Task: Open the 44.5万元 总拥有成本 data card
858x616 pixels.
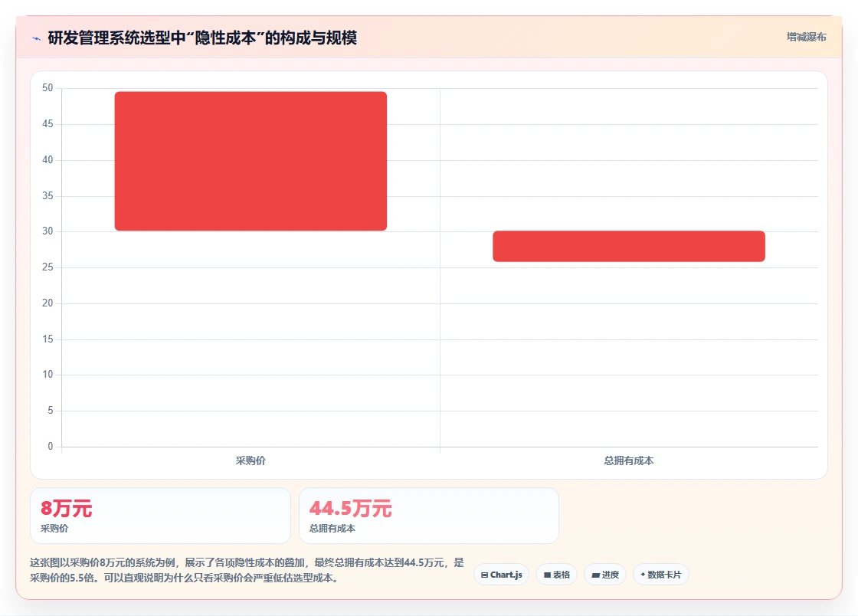Action: coord(429,516)
